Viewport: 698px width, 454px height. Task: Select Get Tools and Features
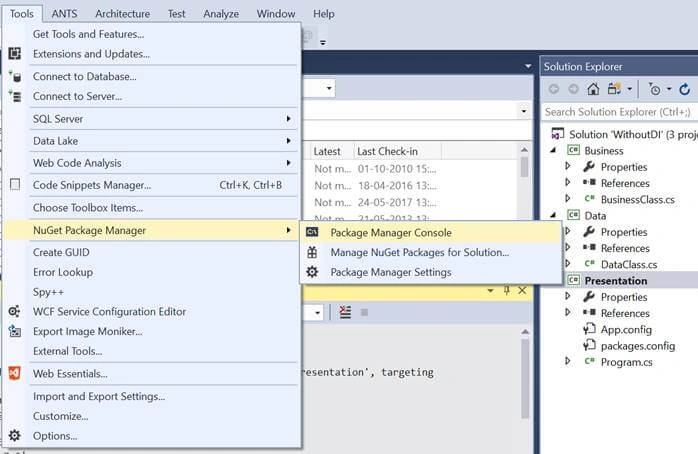150,34
